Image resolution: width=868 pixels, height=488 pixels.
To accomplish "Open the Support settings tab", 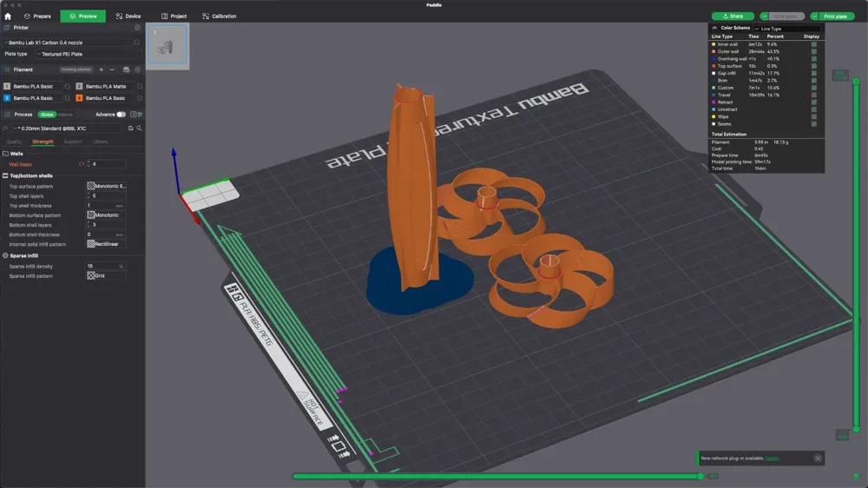I will [73, 142].
